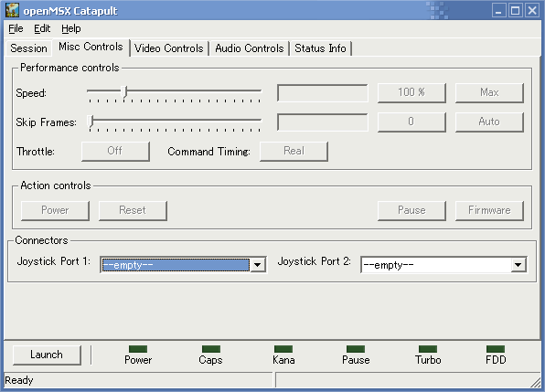Click the Speed value input field
This screenshot has width=545, height=392.
(323, 93)
